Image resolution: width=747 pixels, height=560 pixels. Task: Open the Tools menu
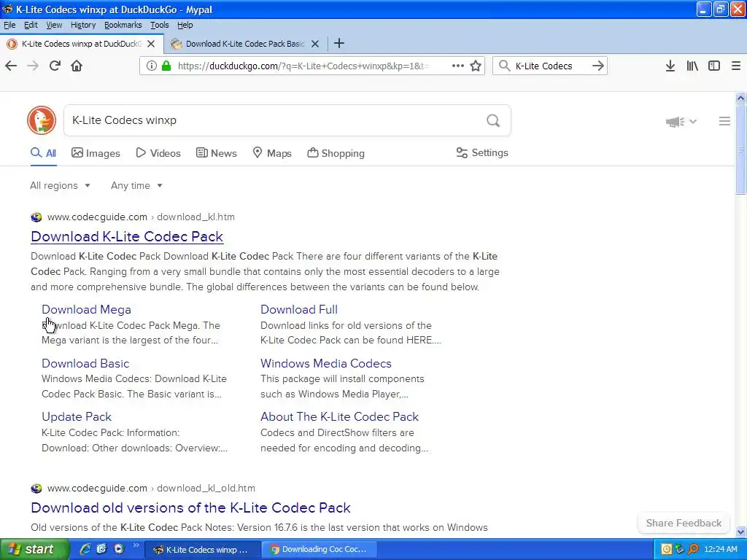pos(160,25)
